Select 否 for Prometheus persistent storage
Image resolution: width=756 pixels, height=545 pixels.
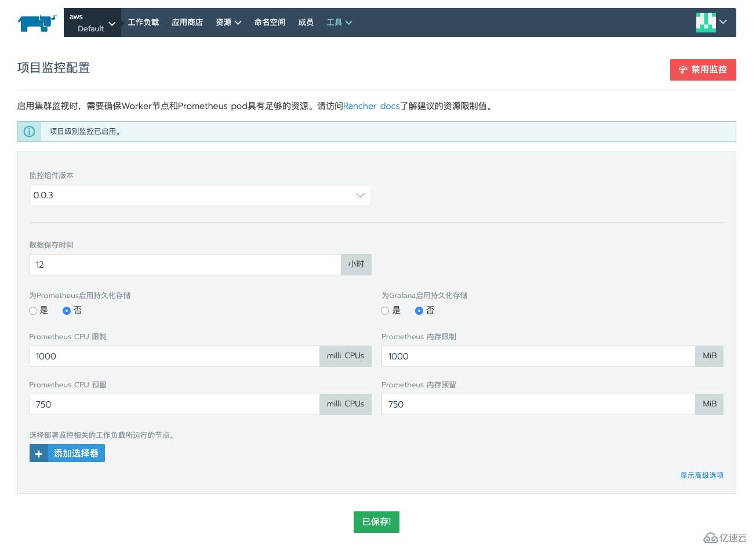click(x=67, y=311)
